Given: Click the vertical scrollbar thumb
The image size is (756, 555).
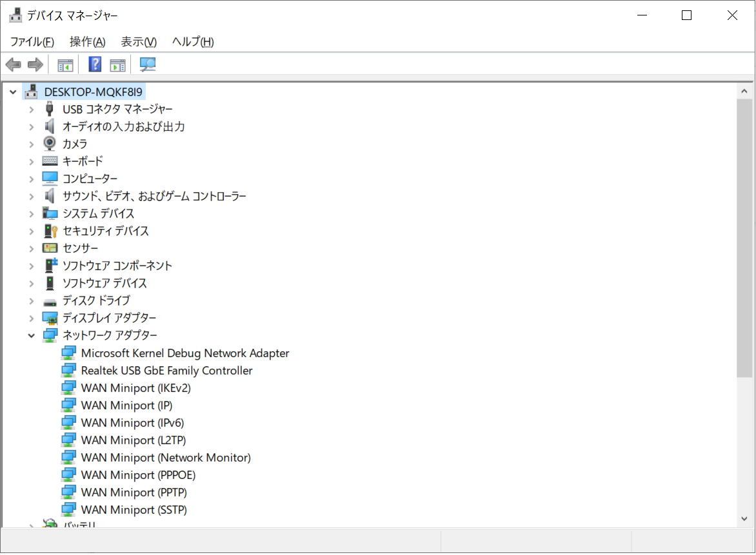Looking at the screenshot, I should click(x=744, y=238).
